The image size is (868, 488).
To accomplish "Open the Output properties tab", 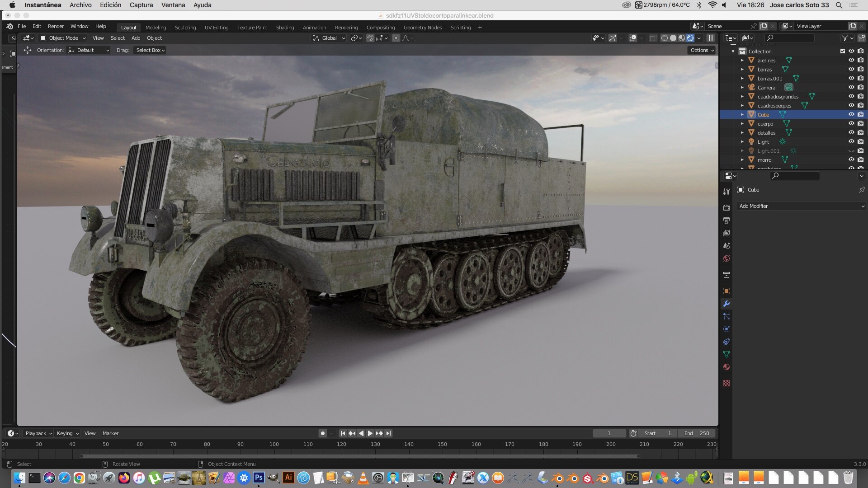I will pos(726,221).
